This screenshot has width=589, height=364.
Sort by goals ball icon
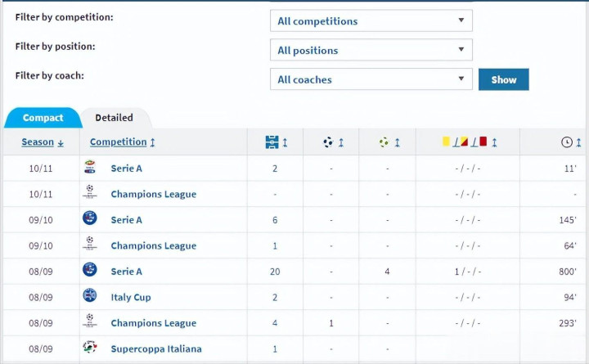click(x=329, y=142)
